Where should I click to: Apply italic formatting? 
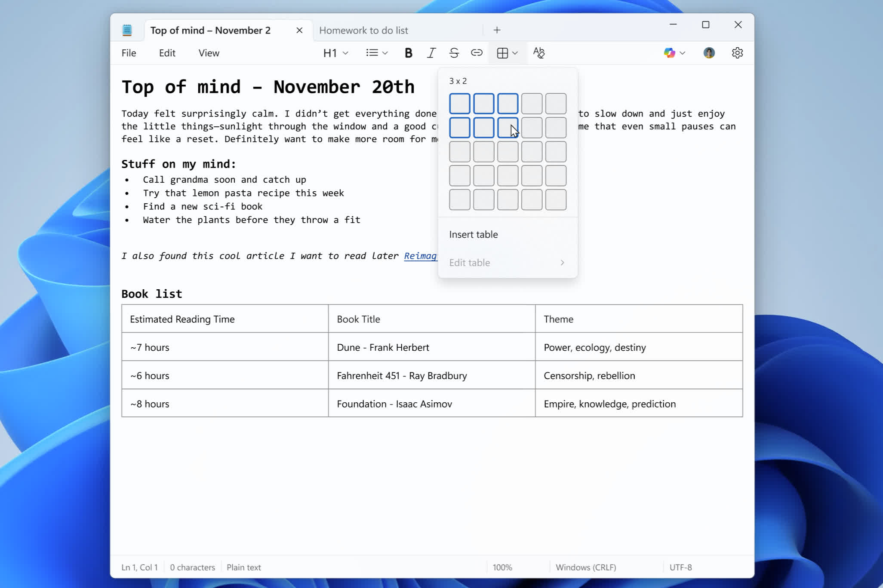tap(431, 52)
